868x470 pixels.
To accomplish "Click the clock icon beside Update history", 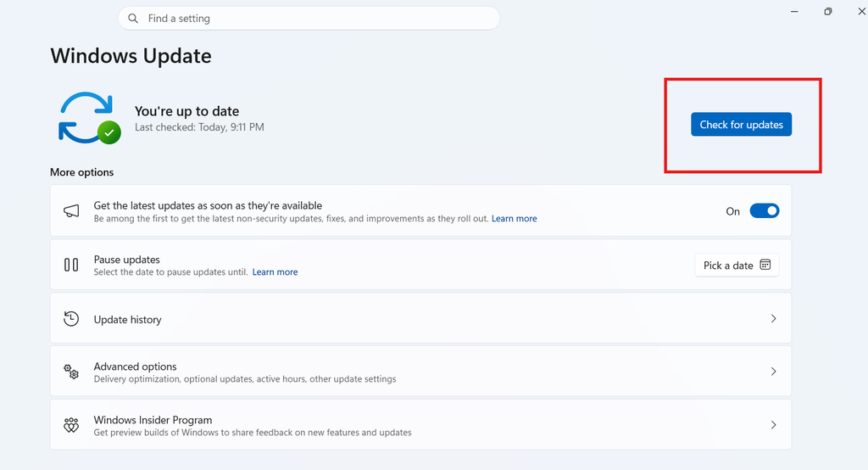I will tap(71, 319).
